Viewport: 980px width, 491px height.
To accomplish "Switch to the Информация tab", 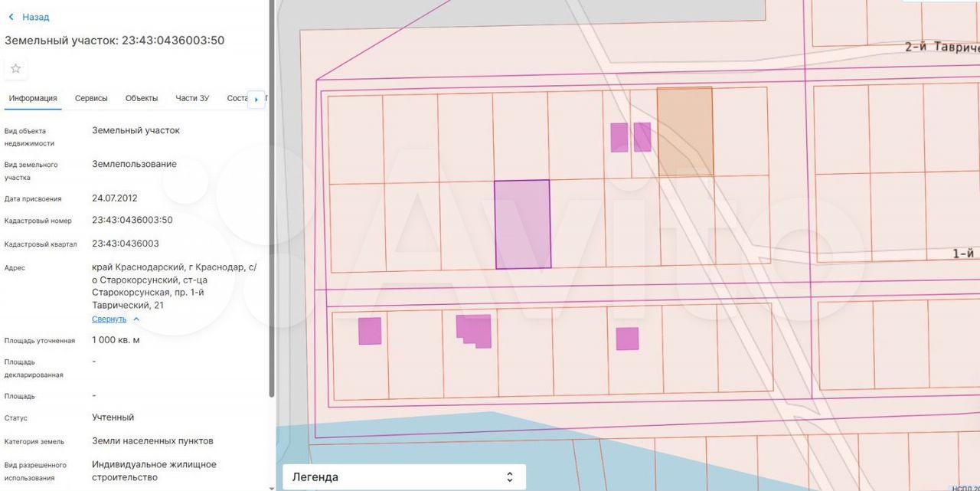I will tap(33, 98).
